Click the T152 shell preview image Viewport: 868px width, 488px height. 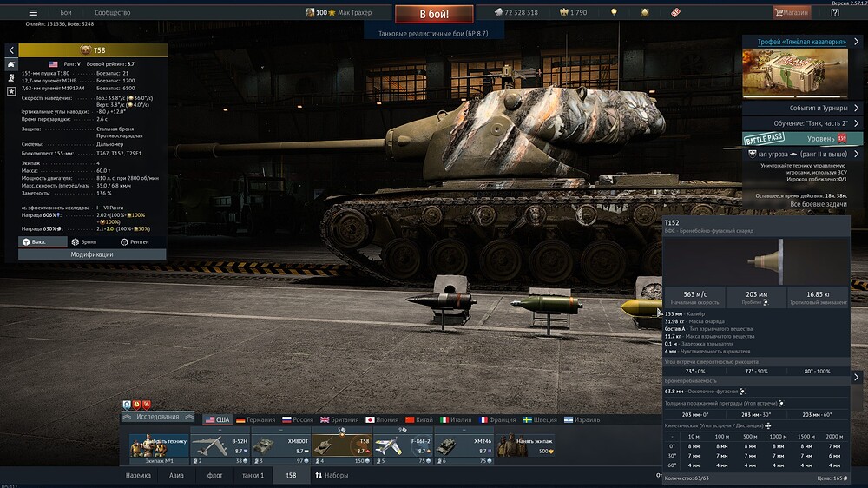(x=756, y=261)
